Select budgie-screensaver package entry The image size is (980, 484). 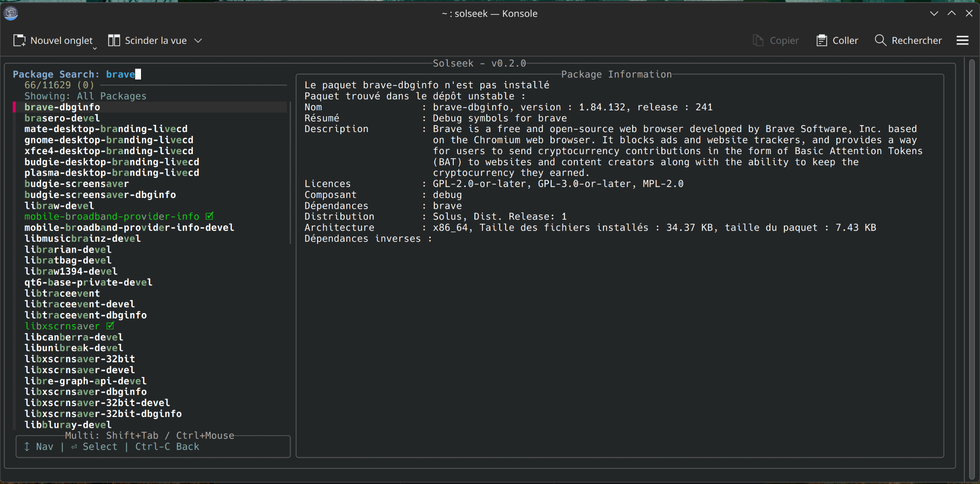pyautogui.click(x=76, y=184)
